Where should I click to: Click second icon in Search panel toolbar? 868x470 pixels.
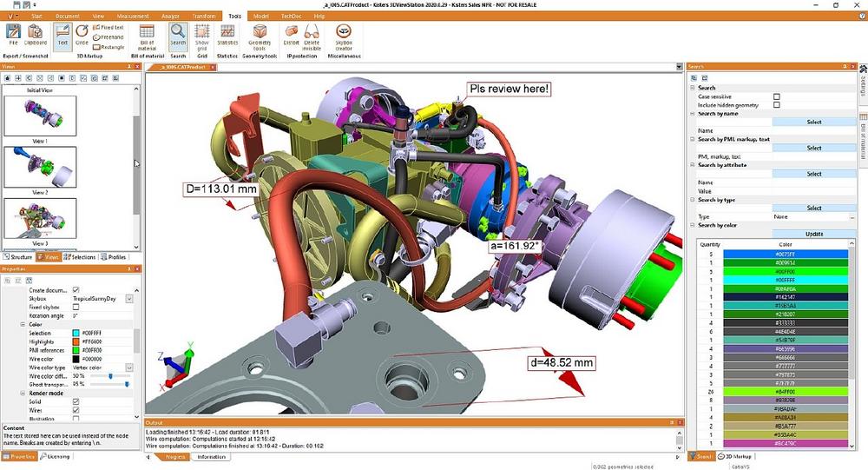pyautogui.click(x=705, y=78)
